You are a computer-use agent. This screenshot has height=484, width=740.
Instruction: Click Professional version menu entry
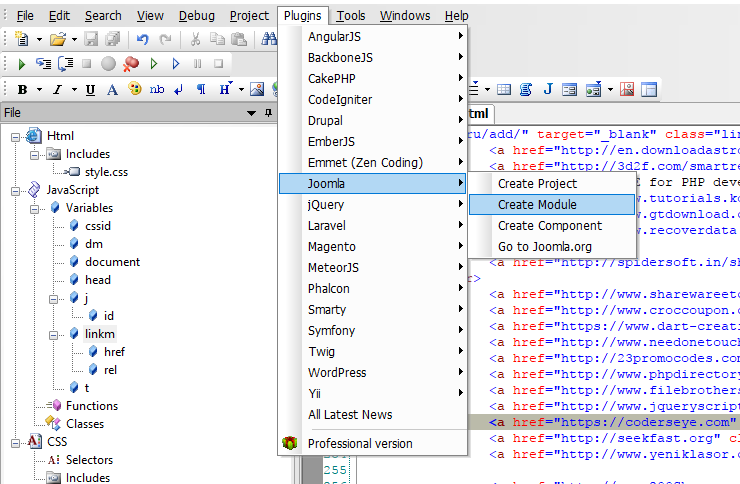click(359, 443)
